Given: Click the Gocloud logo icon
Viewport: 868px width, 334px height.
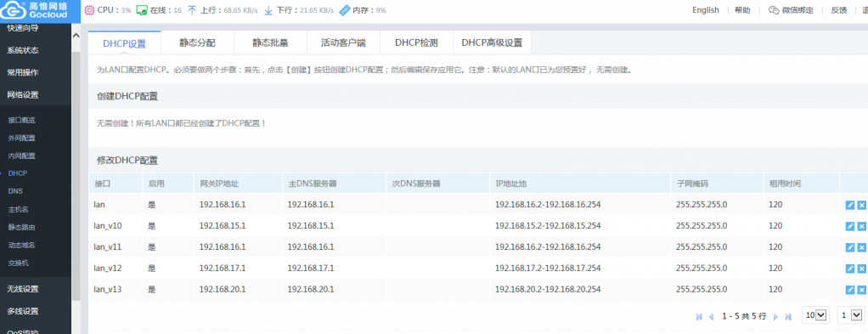Looking at the screenshot, I should coord(12,10).
